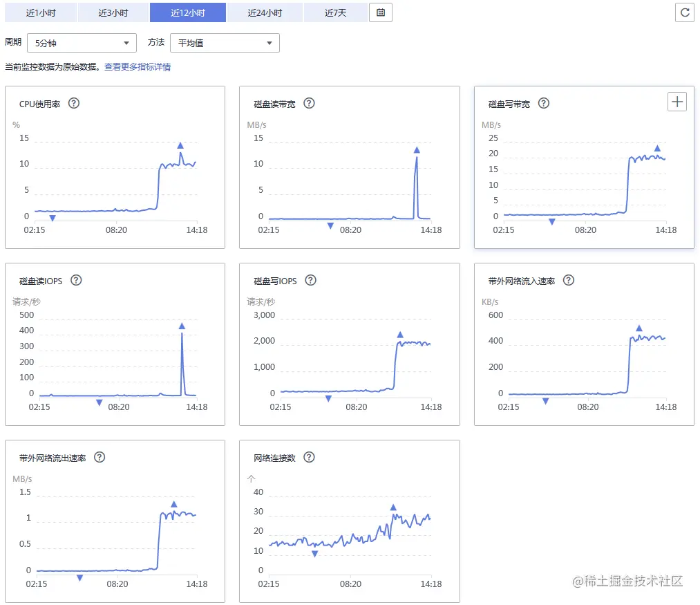This screenshot has height=605, width=700.
Task: Click the 近3小时 time range button
Action: [113, 12]
